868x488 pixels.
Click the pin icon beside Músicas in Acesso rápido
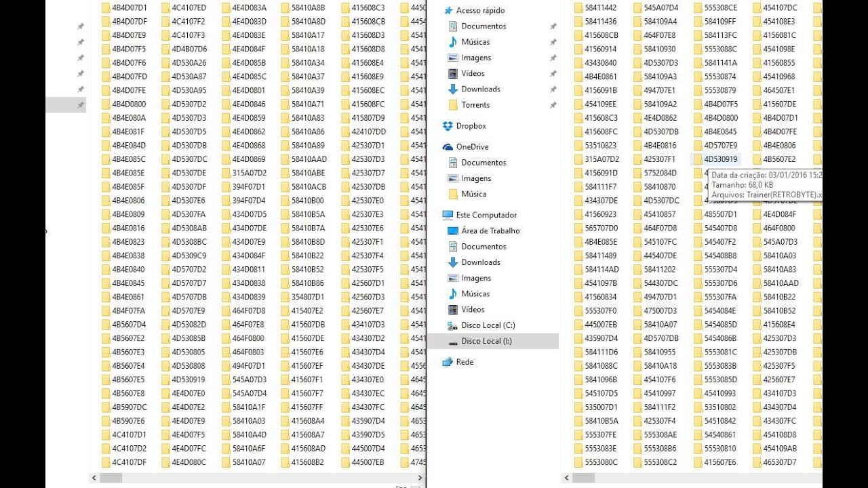(553, 42)
